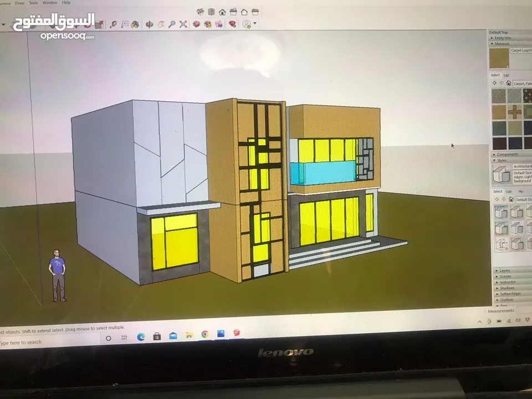
Task: Open Chrome from the Windows taskbar
Action: [x=204, y=334]
